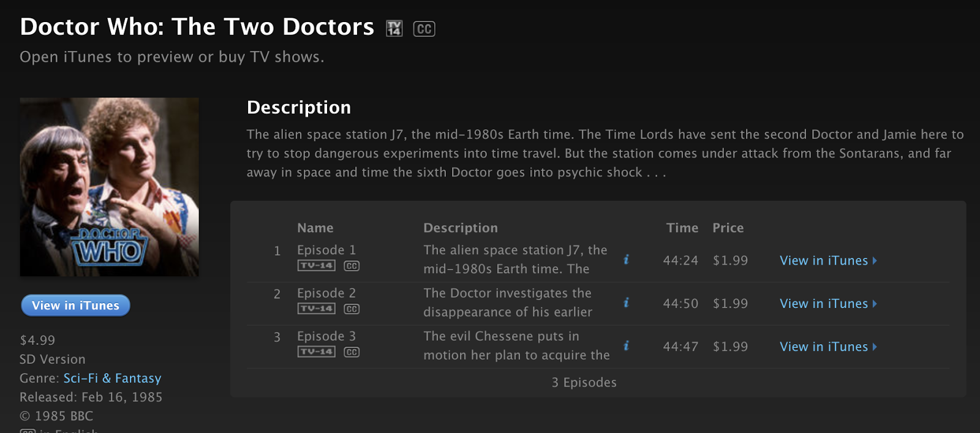The width and height of the screenshot is (980, 433).
Task: Open Episode 1's View in iTunes link
Action: click(x=827, y=260)
